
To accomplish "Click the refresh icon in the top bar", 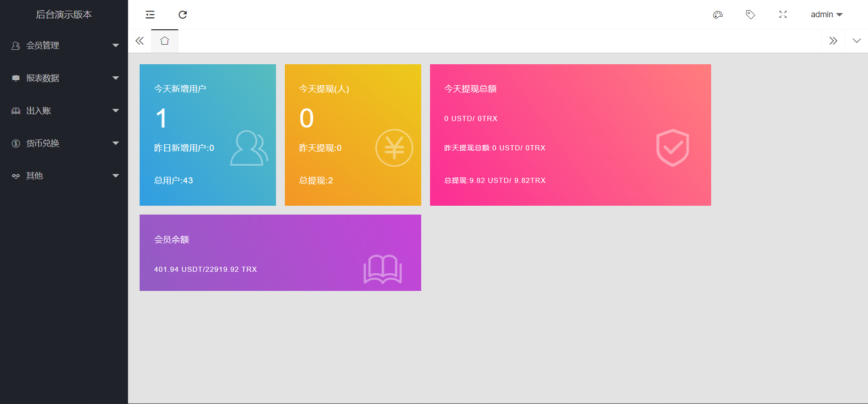I will [182, 15].
